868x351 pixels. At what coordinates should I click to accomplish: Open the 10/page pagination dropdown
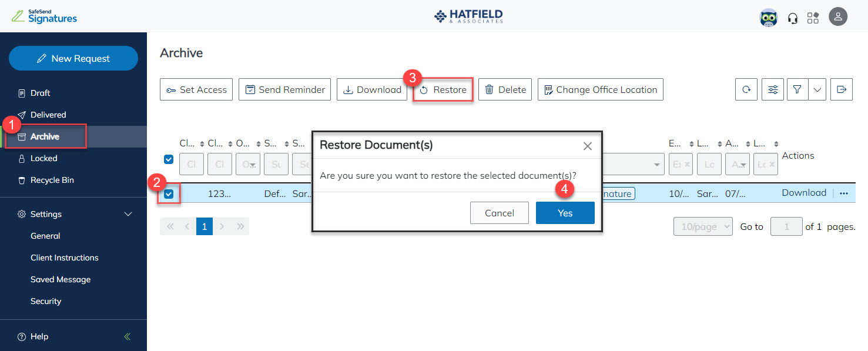pos(703,226)
